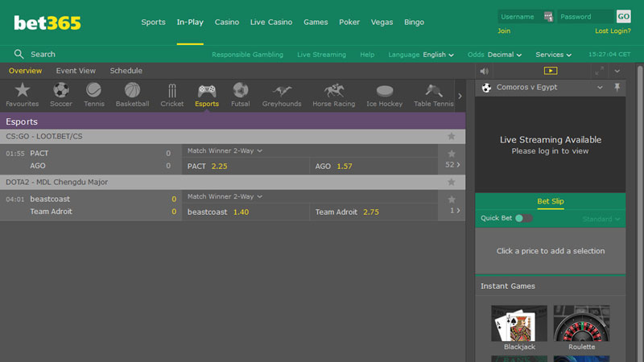
Task: Open beastcoast match market type dropdown
Action: pyautogui.click(x=225, y=196)
